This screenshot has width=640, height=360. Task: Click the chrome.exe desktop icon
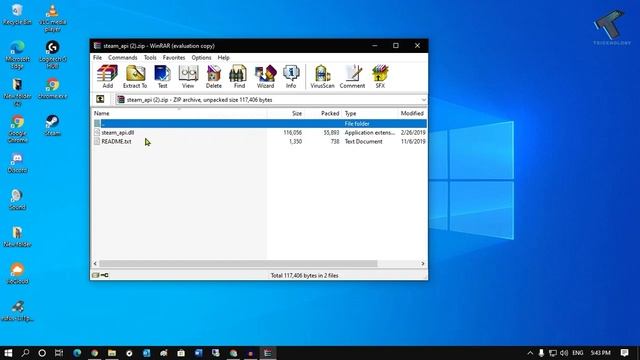pyautogui.click(x=53, y=89)
